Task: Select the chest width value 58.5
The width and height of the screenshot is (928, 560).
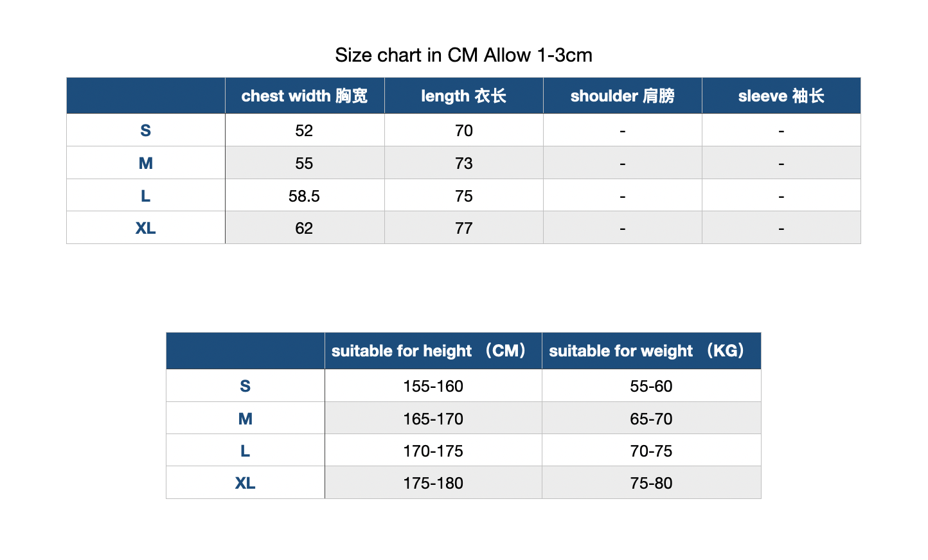Action: tap(305, 196)
